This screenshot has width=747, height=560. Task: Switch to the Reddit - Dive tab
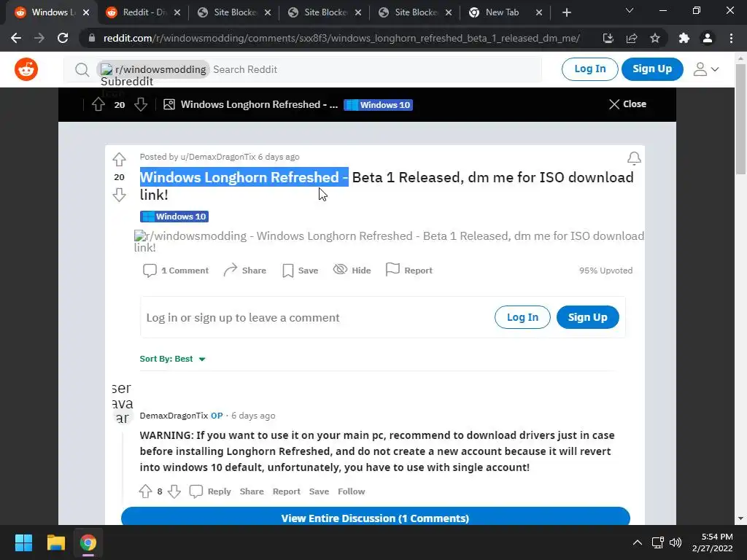[142, 12]
